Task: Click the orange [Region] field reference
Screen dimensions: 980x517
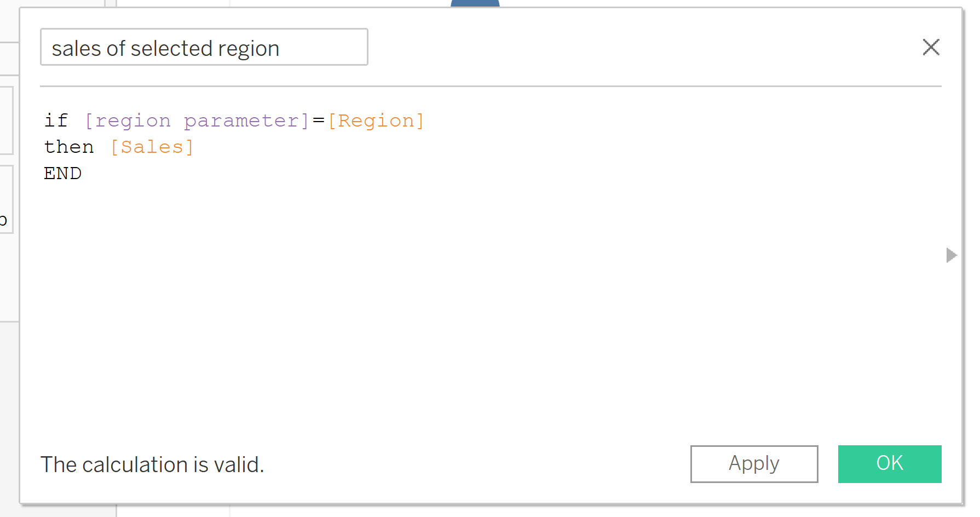Action: tap(376, 120)
